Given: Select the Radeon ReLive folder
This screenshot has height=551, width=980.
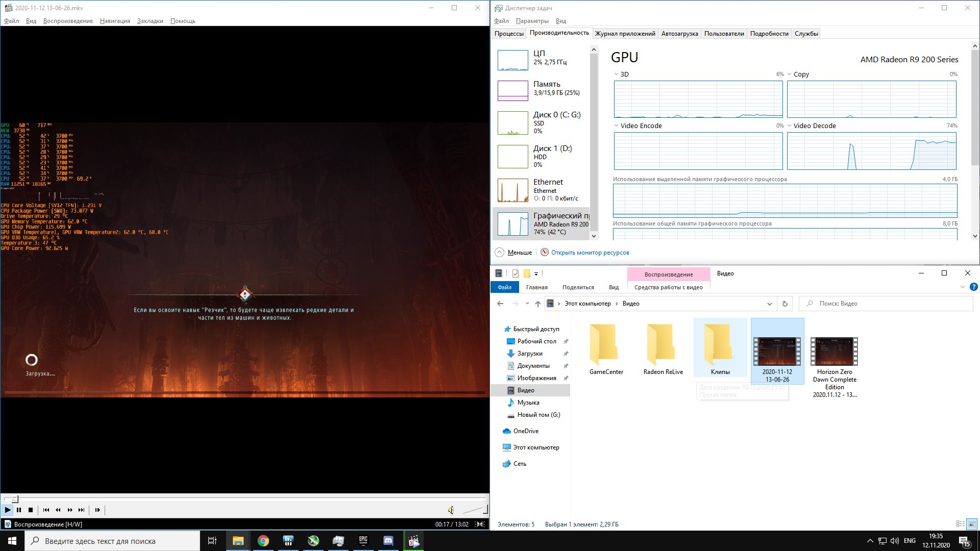Looking at the screenshot, I should [x=663, y=349].
